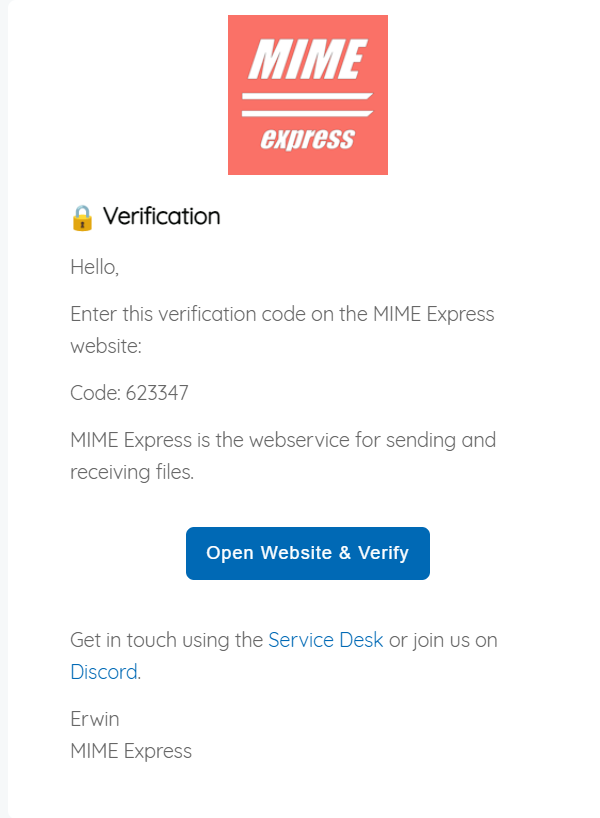Click the word express in the logo

[308, 139]
